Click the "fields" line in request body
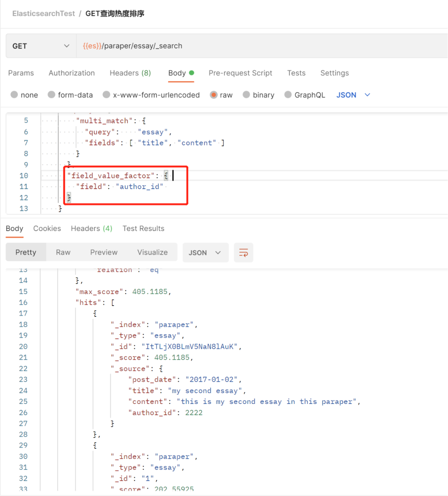The height and width of the screenshot is (496, 448). [155, 143]
